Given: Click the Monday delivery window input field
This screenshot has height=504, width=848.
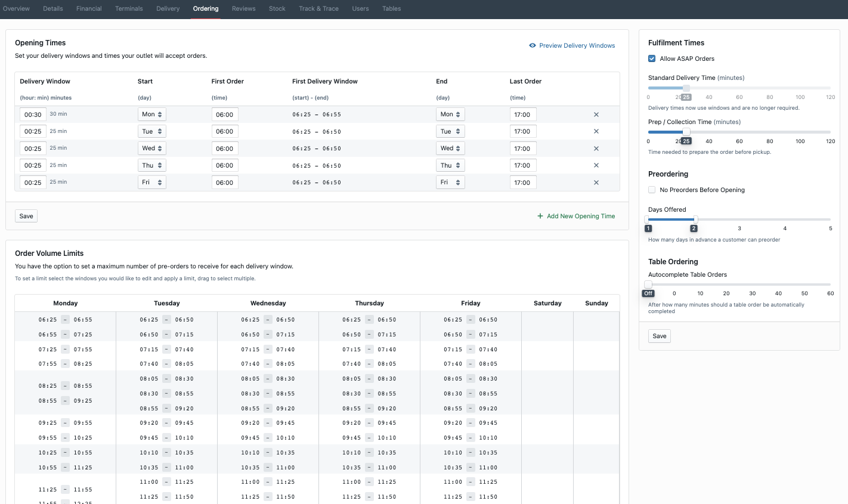Looking at the screenshot, I should coord(33,115).
